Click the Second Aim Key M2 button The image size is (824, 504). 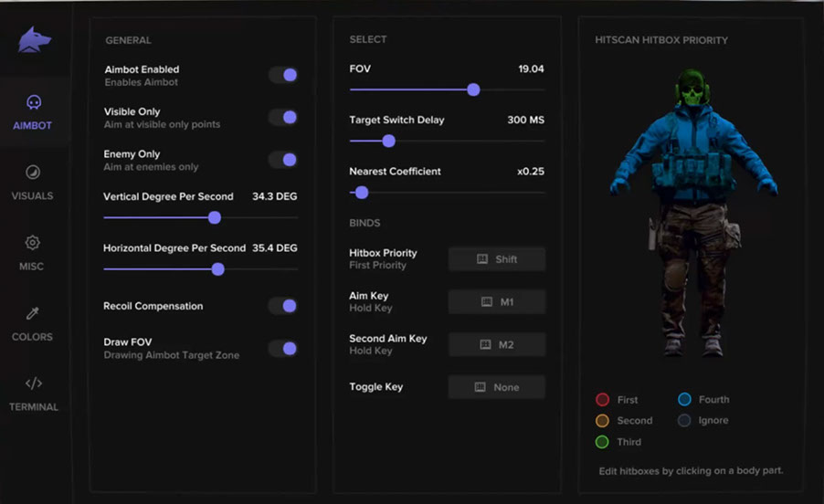(496, 344)
